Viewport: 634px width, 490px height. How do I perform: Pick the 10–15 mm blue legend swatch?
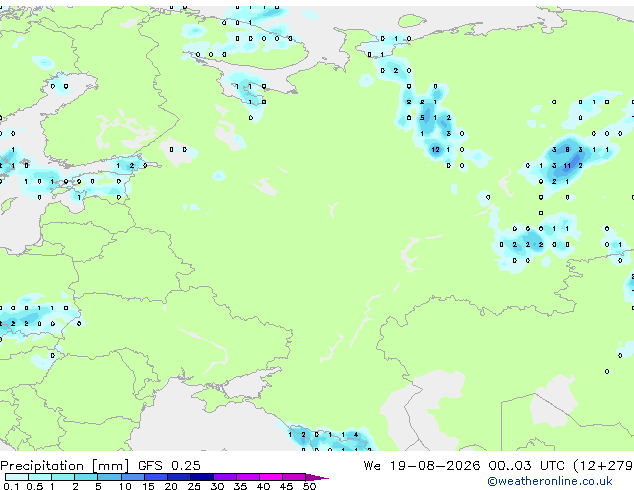pos(133,477)
